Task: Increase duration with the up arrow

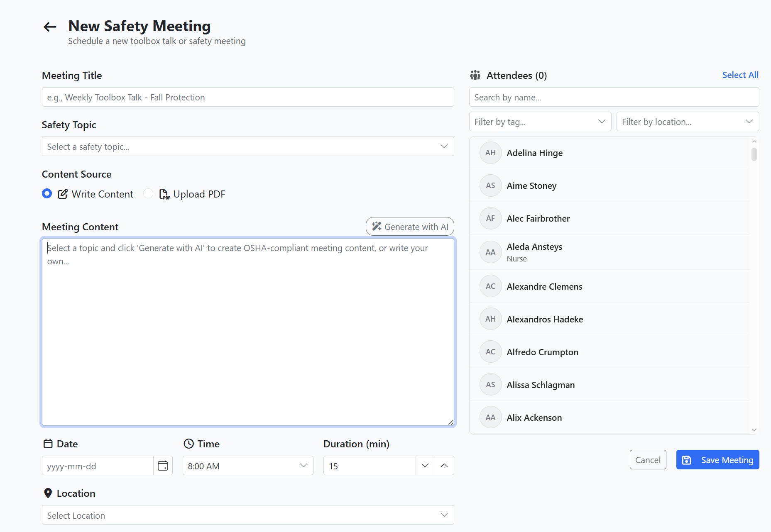Action: (x=444, y=466)
